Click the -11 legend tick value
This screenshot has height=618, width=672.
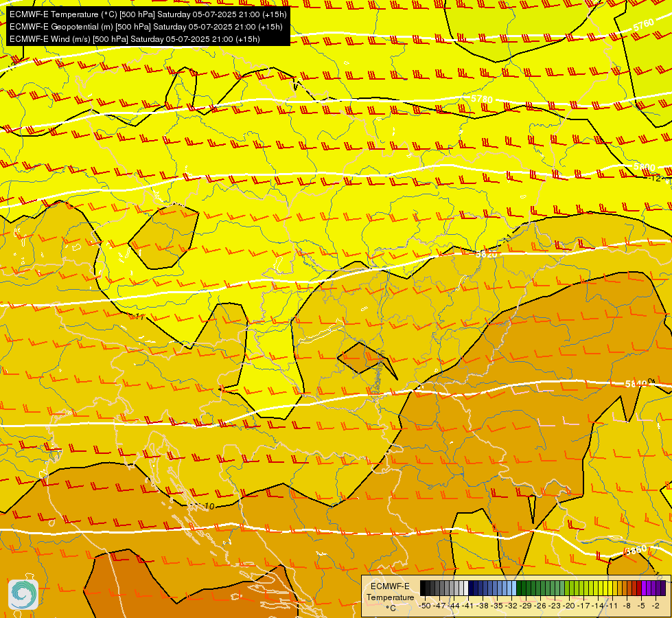[x=612, y=606]
